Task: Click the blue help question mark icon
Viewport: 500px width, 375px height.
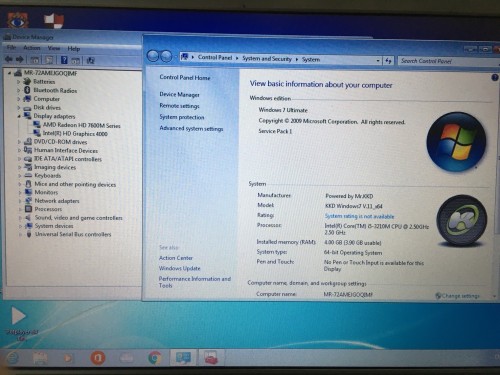Action: [x=495, y=78]
